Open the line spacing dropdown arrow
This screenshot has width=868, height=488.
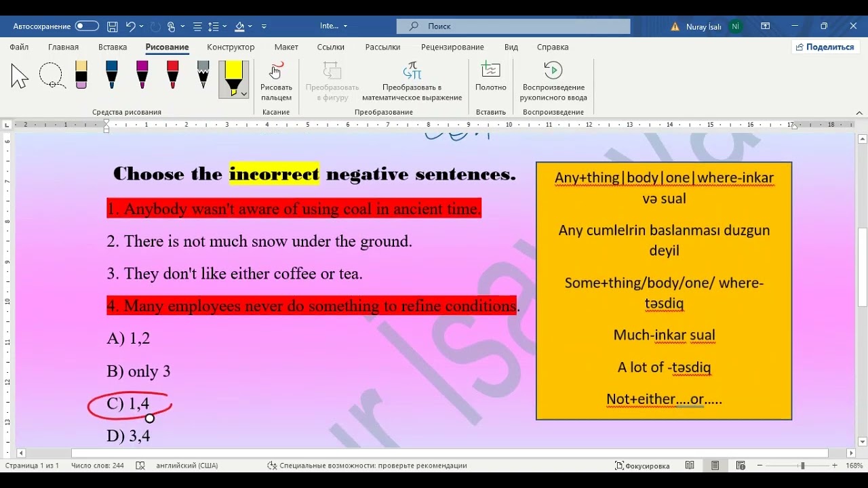(x=224, y=26)
